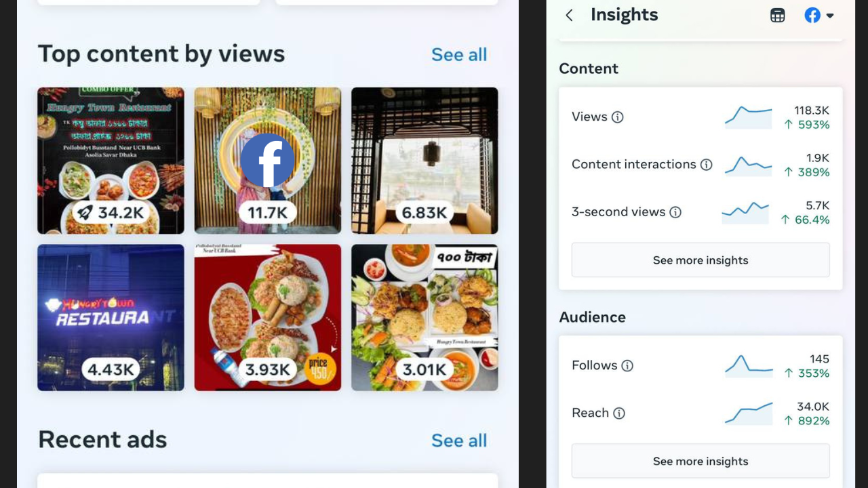
Task: Expand the page switcher dropdown chevron
Action: click(x=830, y=15)
